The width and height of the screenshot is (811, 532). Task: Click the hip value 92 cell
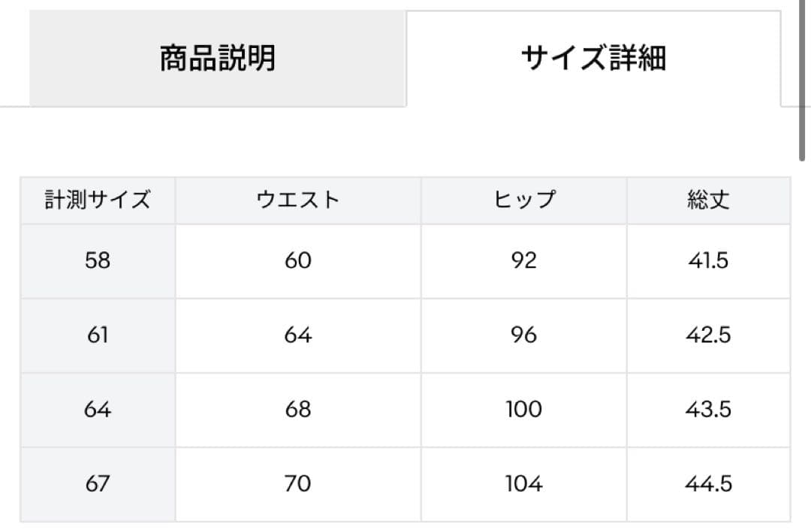(x=524, y=260)
